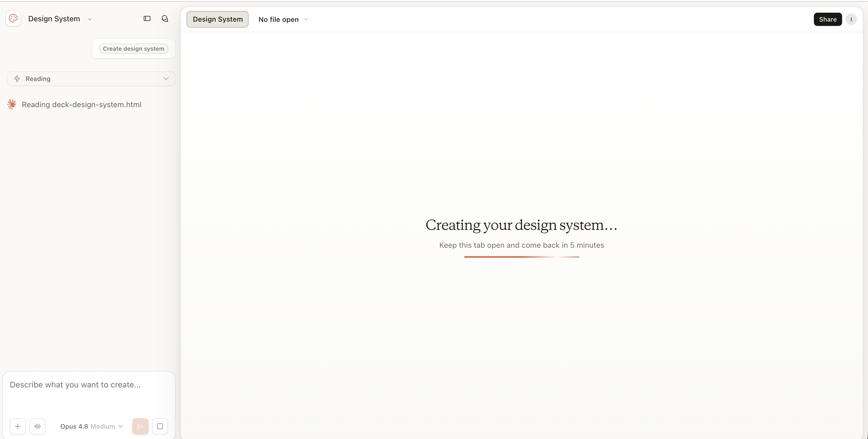
Task: Open the Opus 4.8 Medium model selector
Action: pyautogui.click(x=91, y=426)
